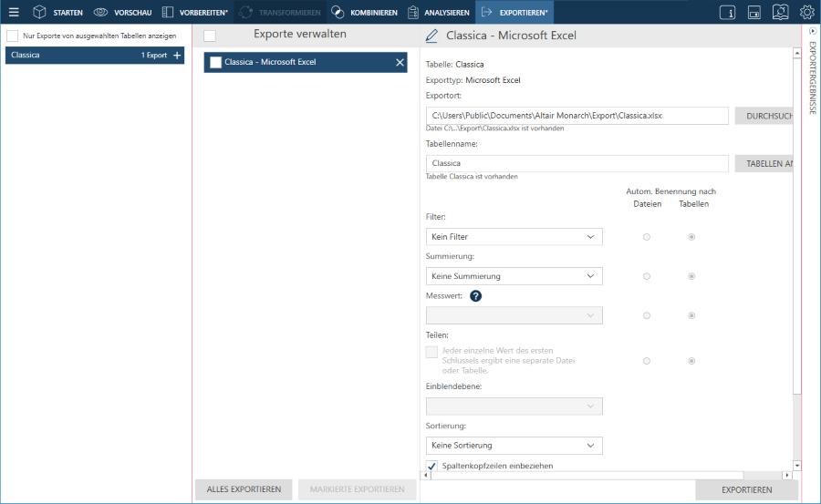Click the Alles Exportieren button
Screen dimensions: 821x504
coord(244,489)
